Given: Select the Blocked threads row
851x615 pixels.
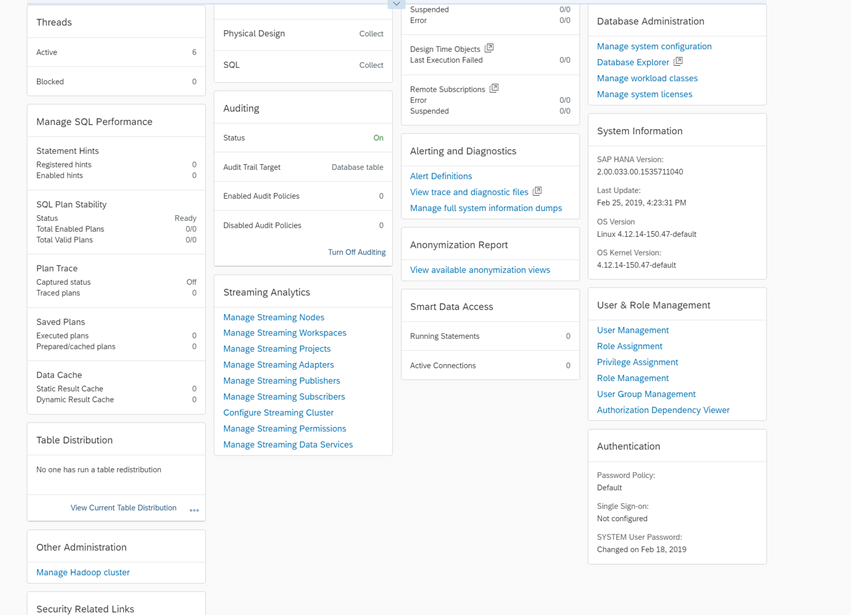Looking at the screenshot, I should click(116, 81).
